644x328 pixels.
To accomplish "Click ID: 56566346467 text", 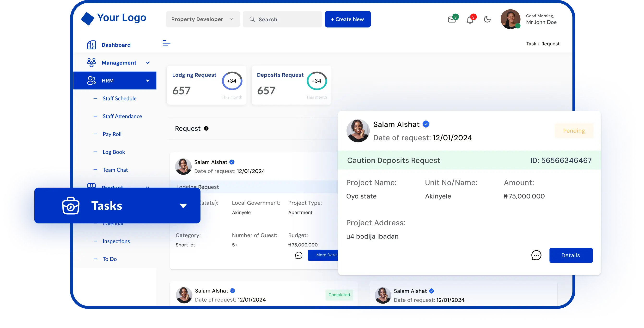I will (561, 160).
